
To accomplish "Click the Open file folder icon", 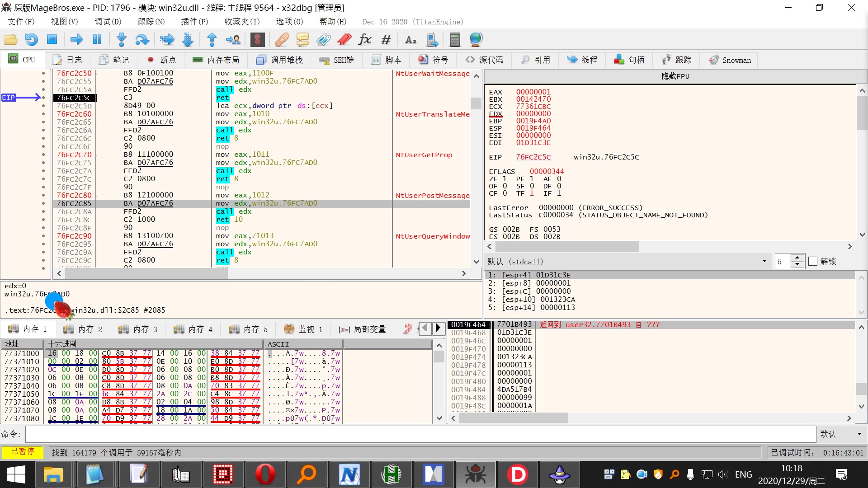I will (x=10, y=40).
